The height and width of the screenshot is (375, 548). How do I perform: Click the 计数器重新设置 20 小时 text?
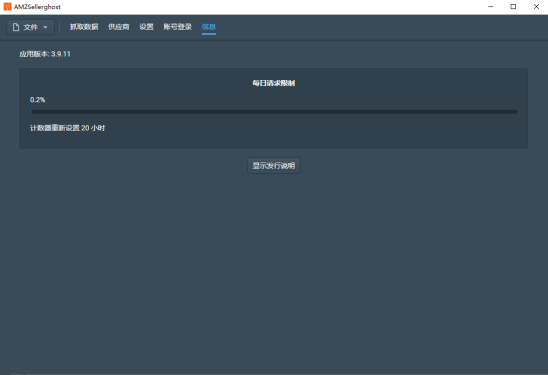(x=67, y=128)
